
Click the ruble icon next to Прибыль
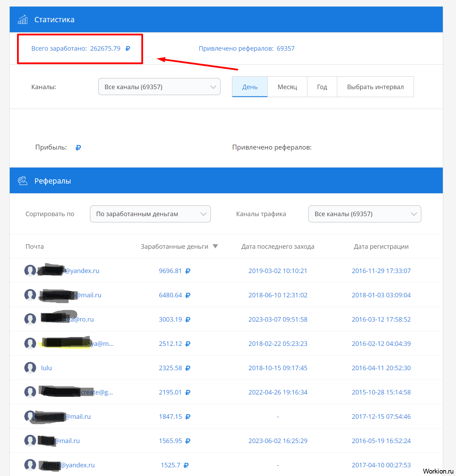(x=78, y=147)
